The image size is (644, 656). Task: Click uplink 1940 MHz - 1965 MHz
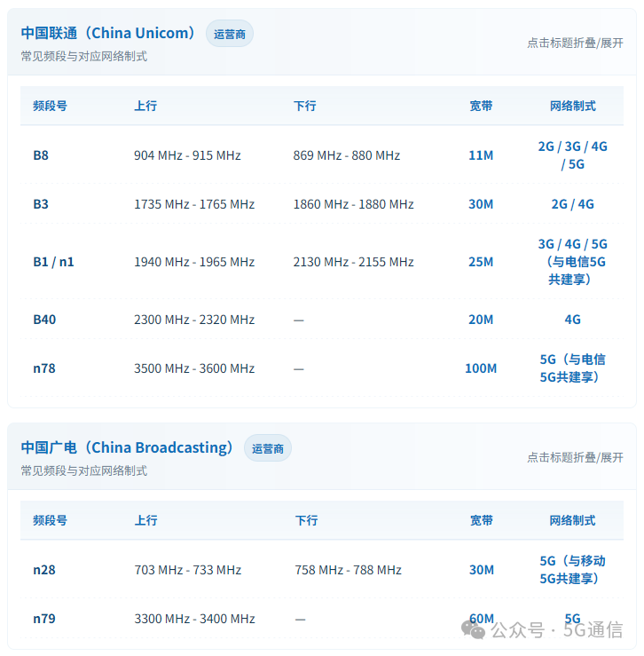194,262
